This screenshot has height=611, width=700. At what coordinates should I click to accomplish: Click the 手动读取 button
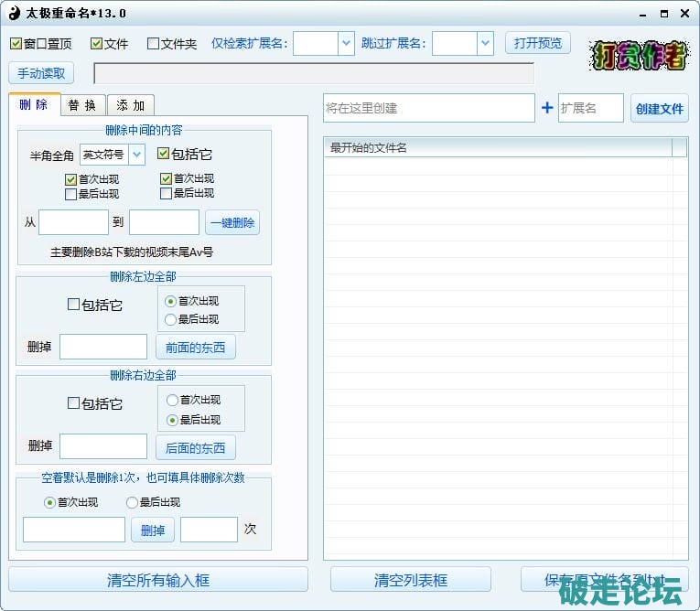[x=41, y=73]
